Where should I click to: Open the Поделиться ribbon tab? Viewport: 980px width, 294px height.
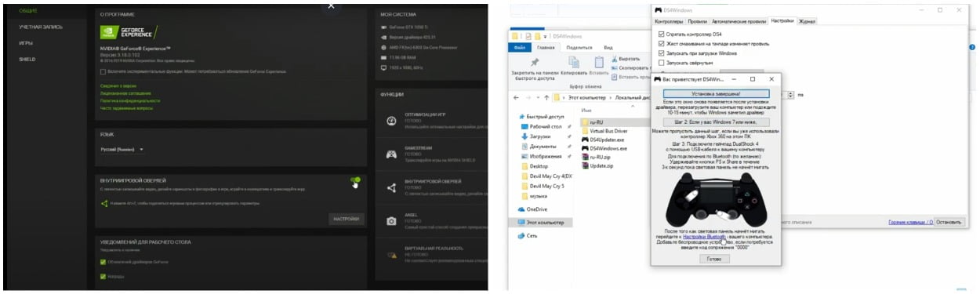[579, 47]
